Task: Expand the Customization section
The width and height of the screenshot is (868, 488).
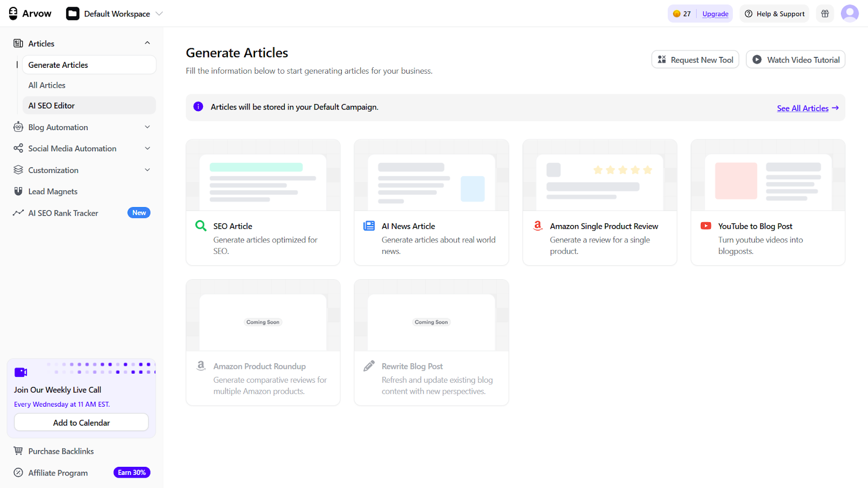Action: click(147, 170)
